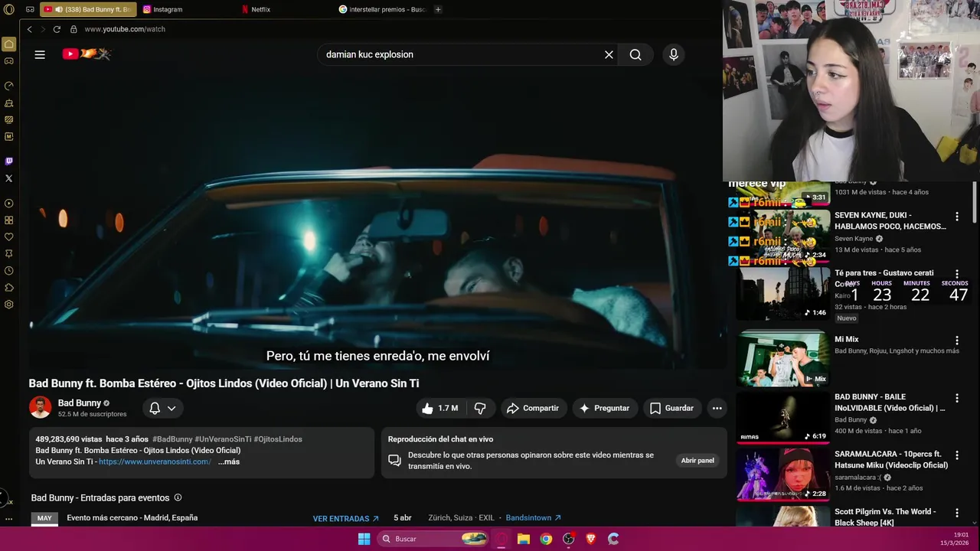Click Bad Bunny channel avatar
The image size is (980, 551).
click(41, 407)
